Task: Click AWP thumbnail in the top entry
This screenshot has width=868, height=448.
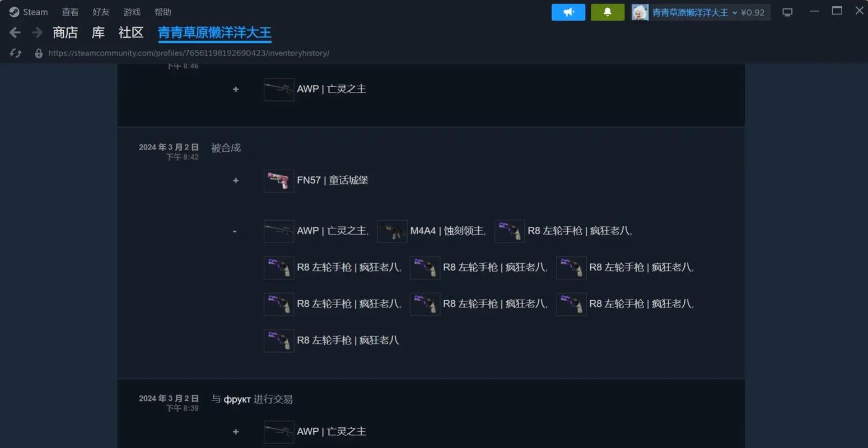Action: tap(279, 90)
